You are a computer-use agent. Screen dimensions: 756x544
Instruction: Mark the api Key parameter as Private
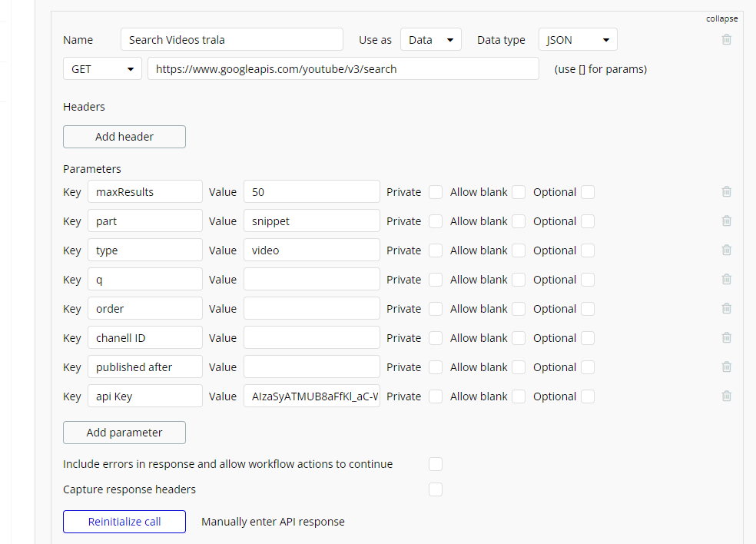(436, 396)
